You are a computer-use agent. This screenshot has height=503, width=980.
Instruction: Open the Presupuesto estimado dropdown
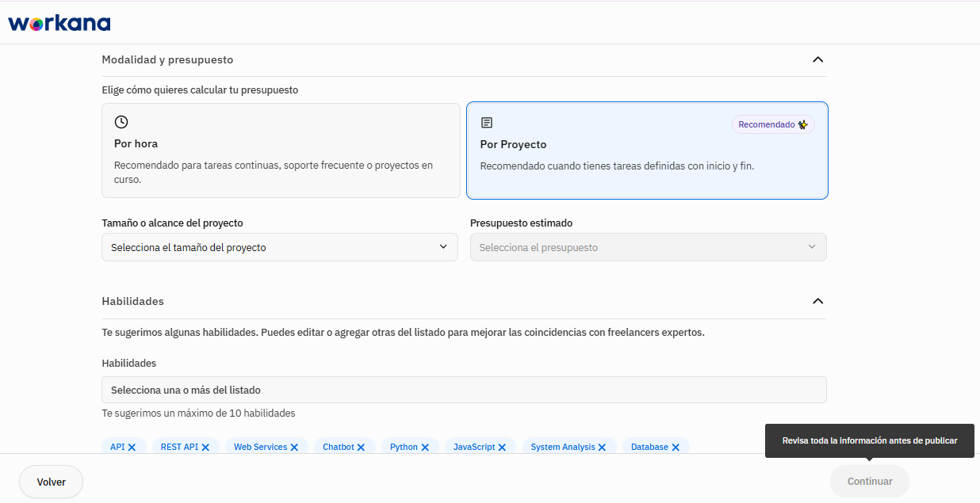pyautogui.click(x=649, y=247)
